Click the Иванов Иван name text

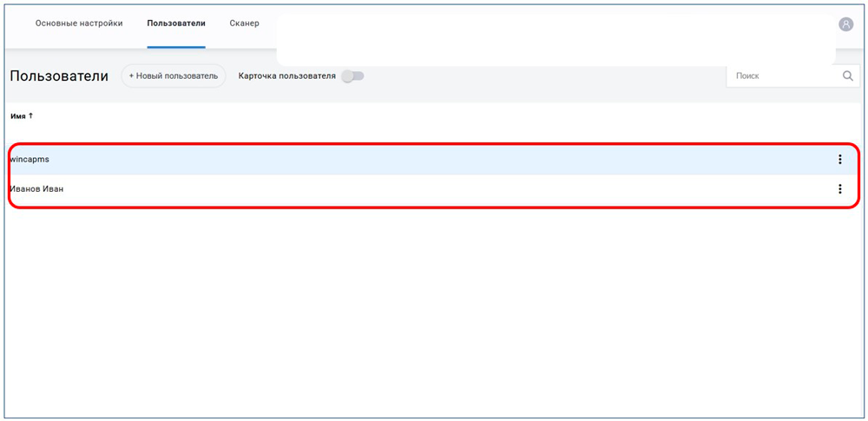click(x=36, y=189)
